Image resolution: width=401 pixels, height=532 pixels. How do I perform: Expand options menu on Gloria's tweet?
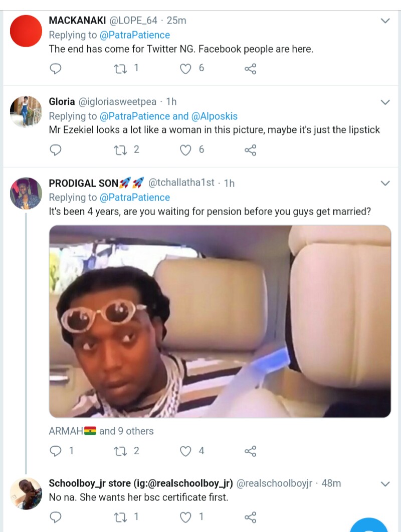385,102
